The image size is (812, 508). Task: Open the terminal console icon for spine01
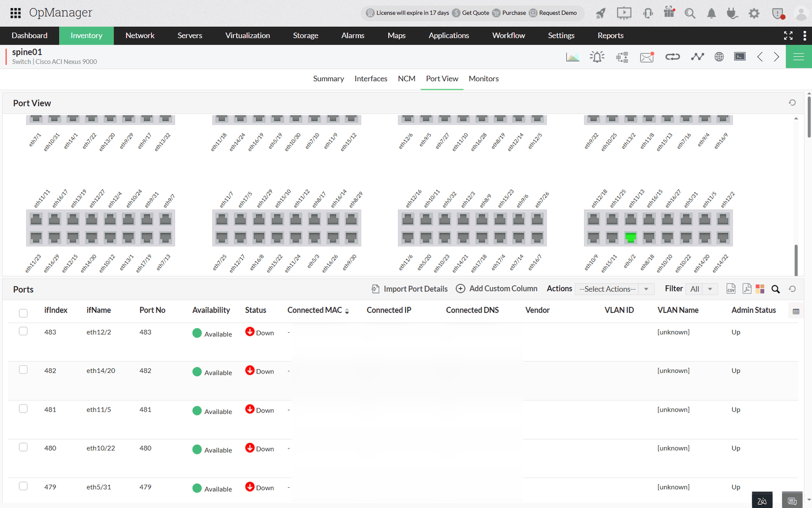click(739, 56)
